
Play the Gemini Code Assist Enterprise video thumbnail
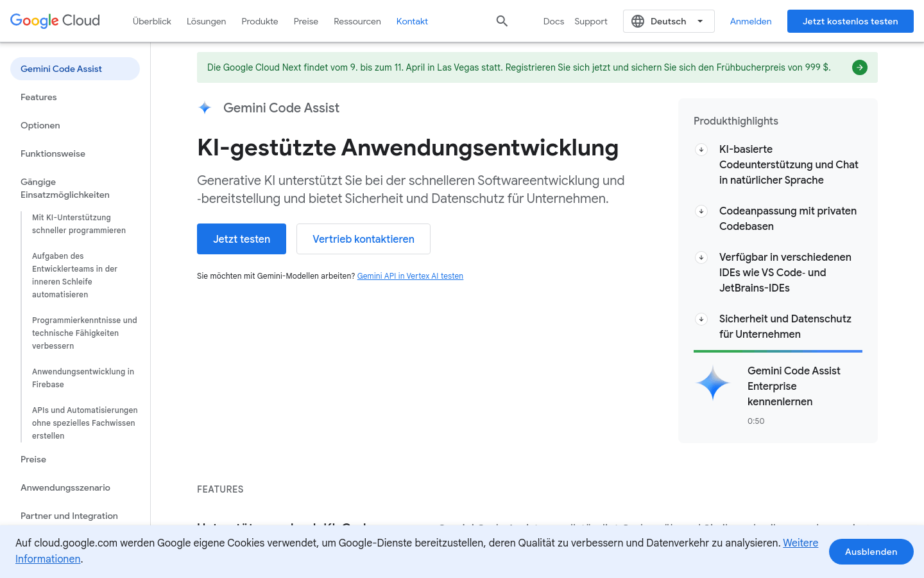coord(713,383)
